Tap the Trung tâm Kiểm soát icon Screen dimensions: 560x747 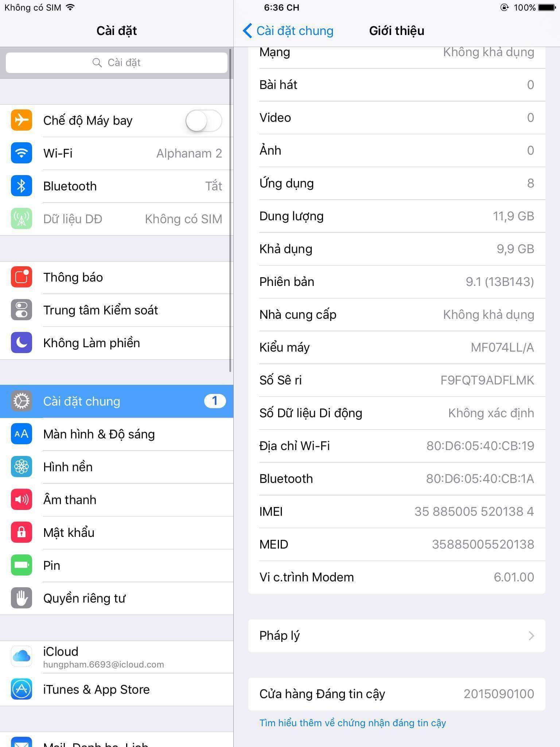pos(22,310)
